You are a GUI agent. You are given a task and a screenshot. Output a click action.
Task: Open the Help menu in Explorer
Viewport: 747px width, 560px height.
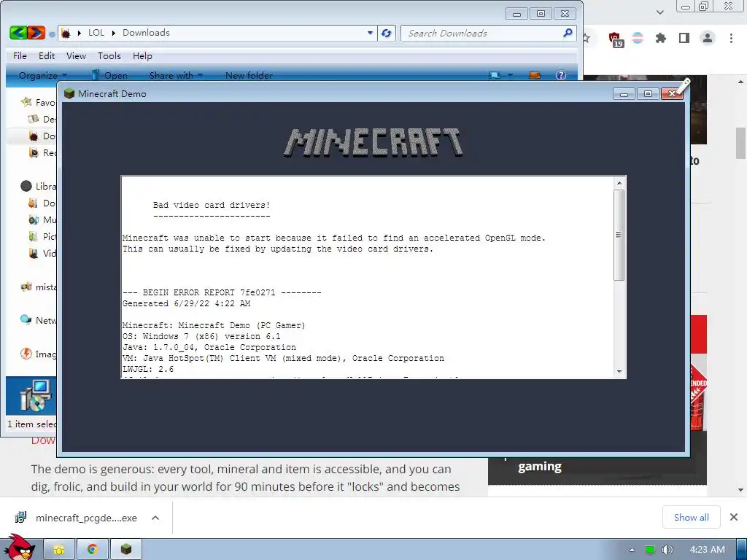[x=142, y=55]
